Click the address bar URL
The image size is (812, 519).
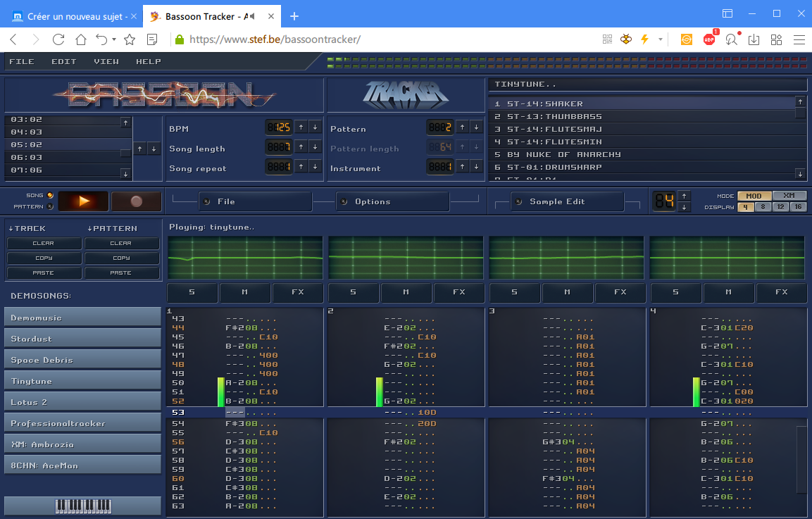click(x=275, y=39)
